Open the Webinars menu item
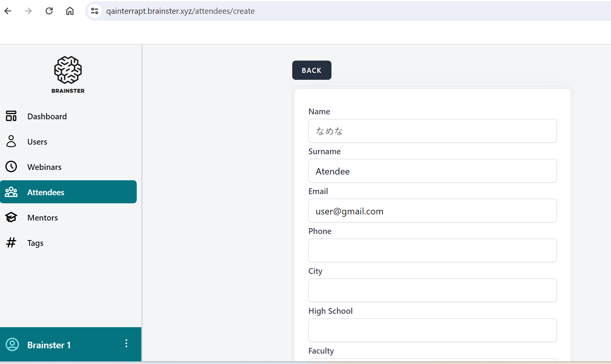 (x=44, y=167)
